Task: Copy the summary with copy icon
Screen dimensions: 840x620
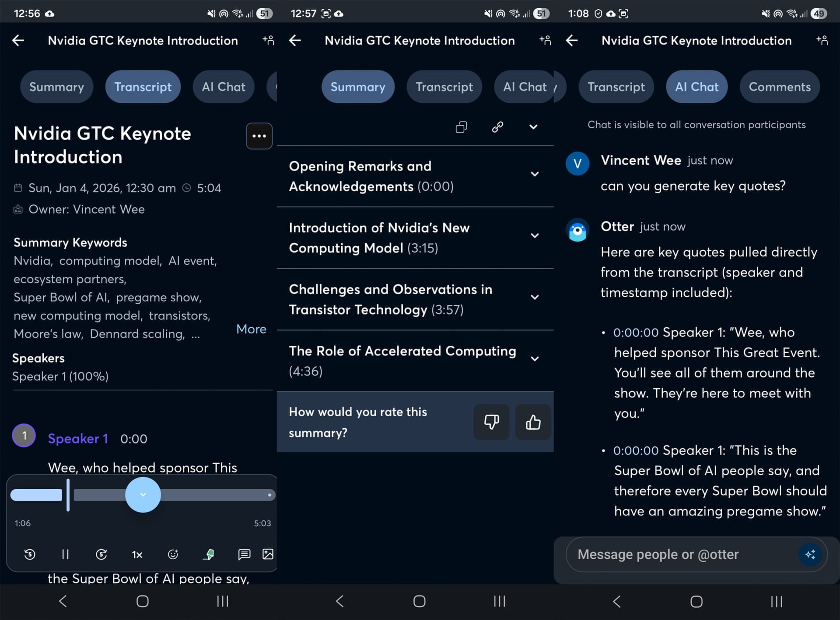Action: coord(461,127)
